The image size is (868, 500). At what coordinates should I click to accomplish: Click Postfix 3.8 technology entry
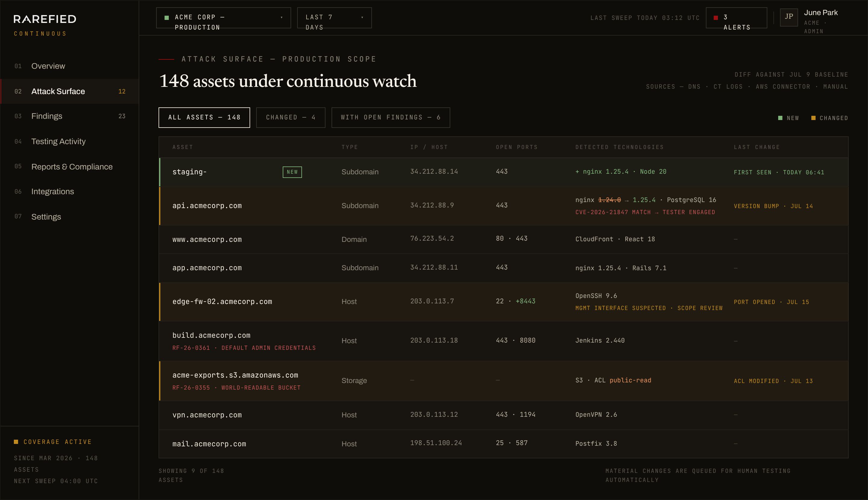tap(596, 443)
